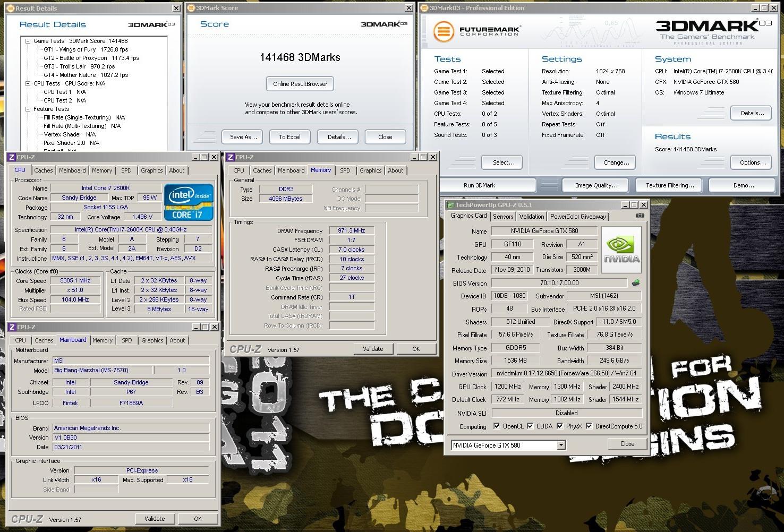Click the title icon of the Mainboard CPU-Z window
Screen dimensions: 784x532
coord(12,327)
